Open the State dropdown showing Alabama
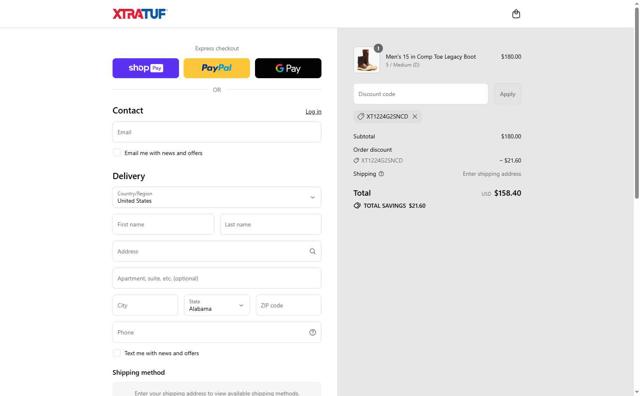Screen dimensions: 640x396 [217, 305]
